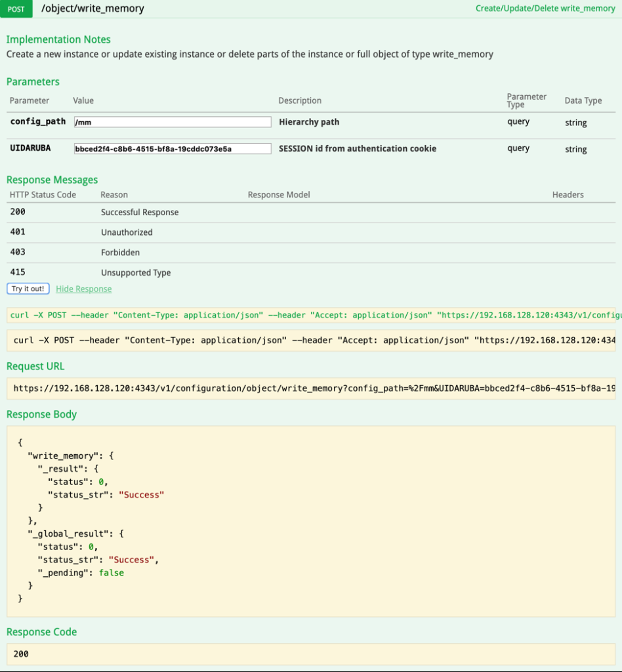Click the config_path value input field

pyautogui.click(x=173, y=122)
